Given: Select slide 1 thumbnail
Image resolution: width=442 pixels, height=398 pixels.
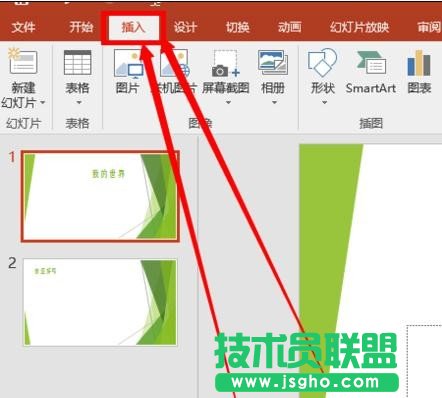Looking at the screenshot, I should (100, 196).
